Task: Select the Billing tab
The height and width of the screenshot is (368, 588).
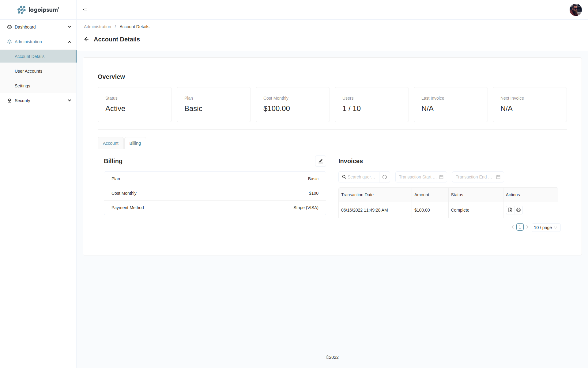Action: [x=135, y=143]
